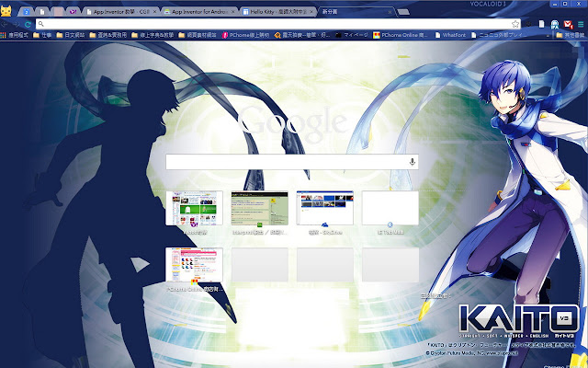This screenshot has width=588, height=368.
Task: Click the cat avatar icon in title bar
Action: point(6,11)
